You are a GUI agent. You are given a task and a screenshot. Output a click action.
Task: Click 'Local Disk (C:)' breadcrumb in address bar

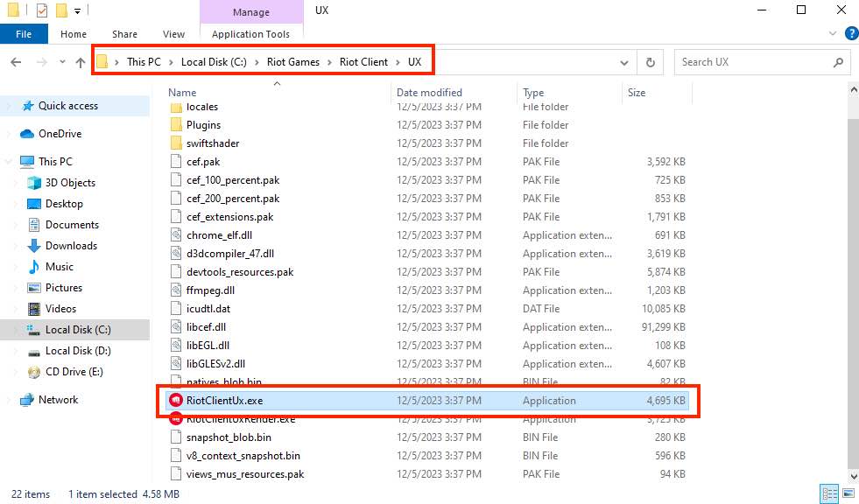(x=214, y=62)
